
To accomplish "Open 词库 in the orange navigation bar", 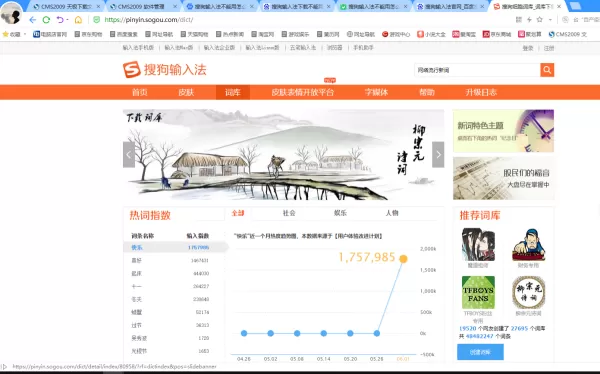I will pos(233,92).
